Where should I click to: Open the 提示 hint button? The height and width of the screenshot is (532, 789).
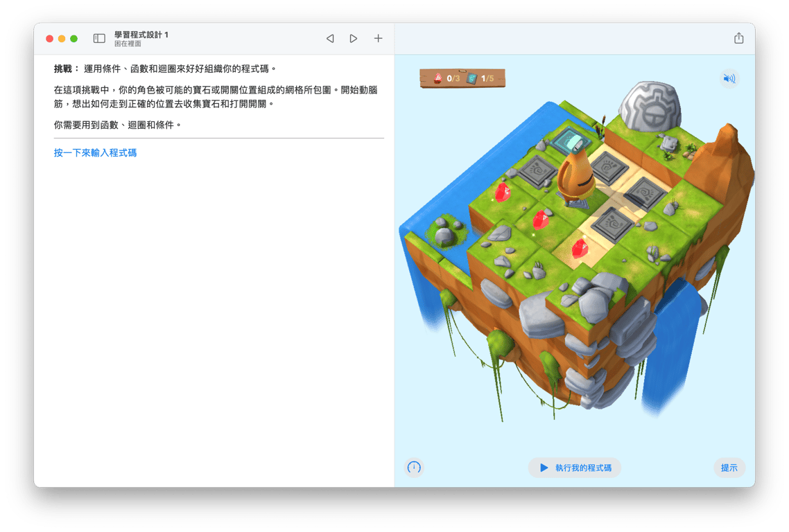[x=729, y=468]
